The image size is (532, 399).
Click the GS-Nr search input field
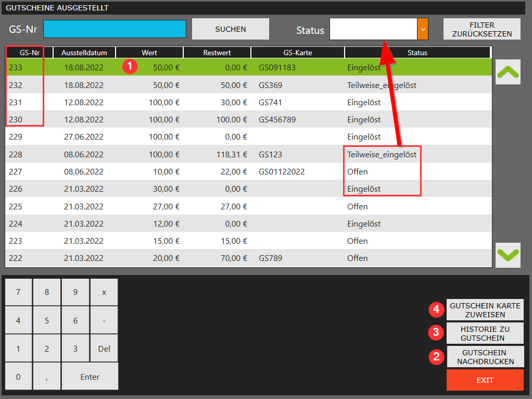coord(115,29)
